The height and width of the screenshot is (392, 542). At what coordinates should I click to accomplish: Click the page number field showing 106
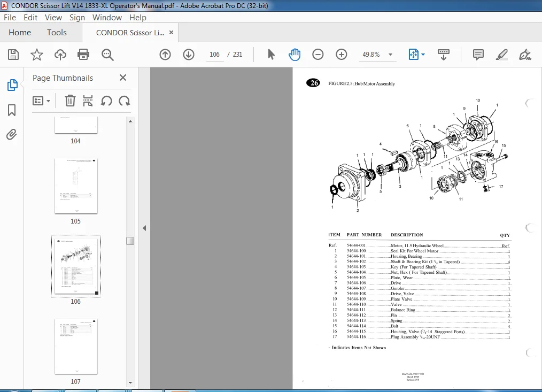tap(215, 55)
